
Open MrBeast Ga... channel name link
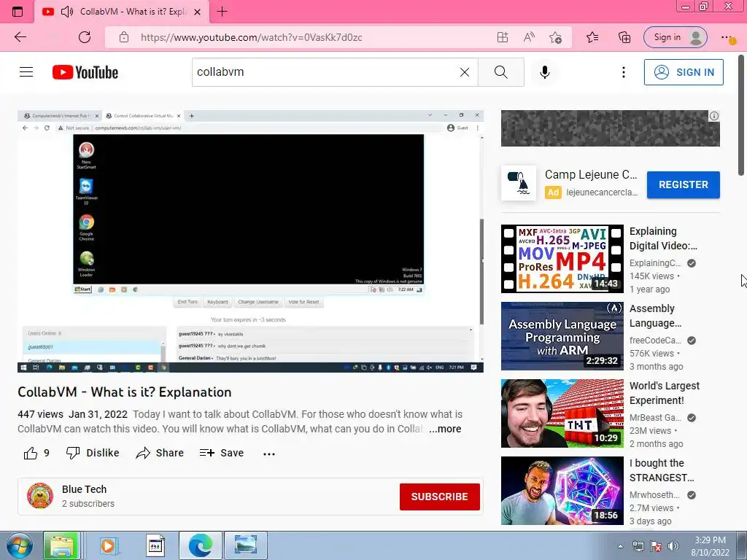(655, 418)
